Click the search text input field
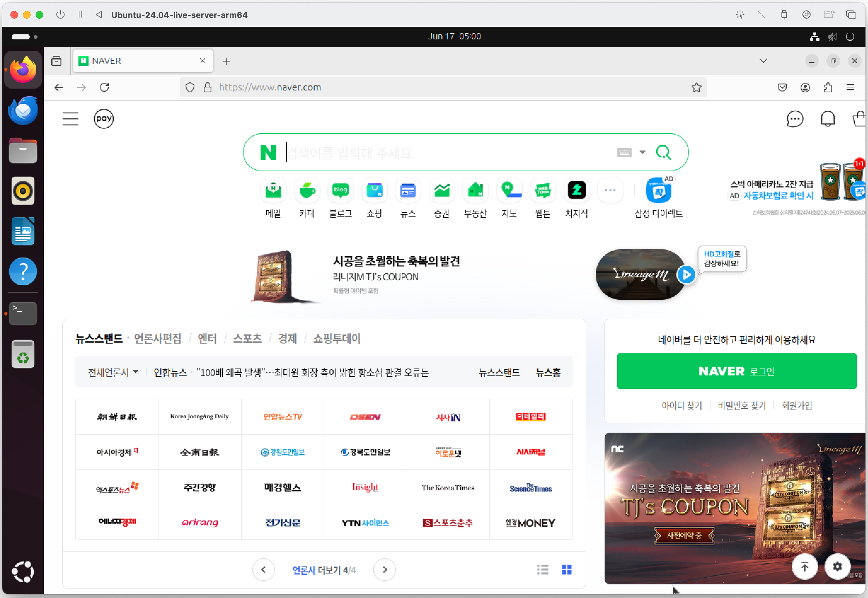Screen dimensions: 868x598 445,153
